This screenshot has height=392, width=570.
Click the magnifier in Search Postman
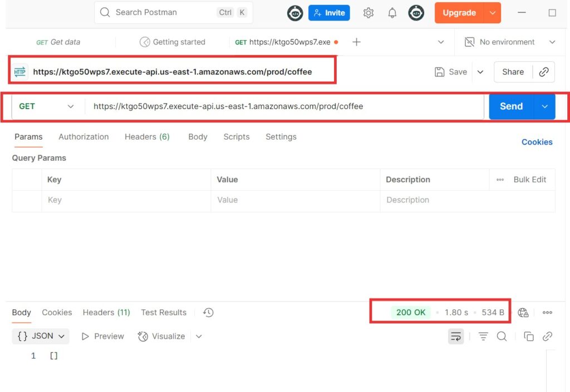tap(105, 12)
